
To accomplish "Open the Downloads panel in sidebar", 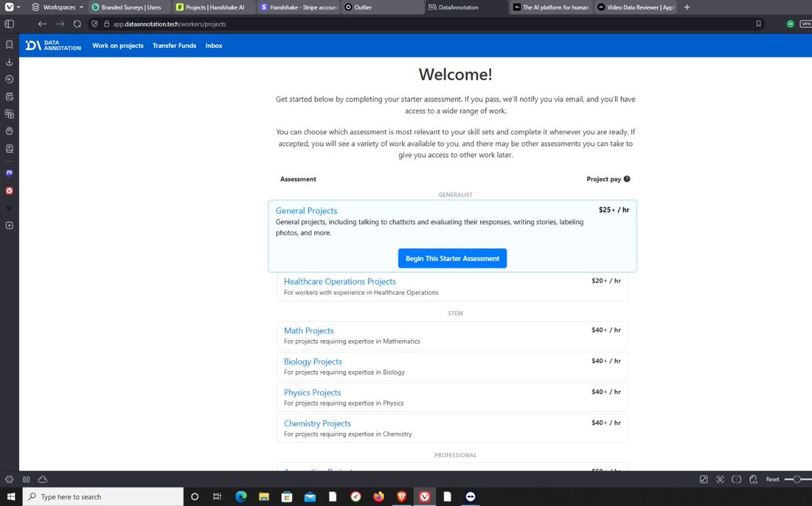I will tap(9, 62).
